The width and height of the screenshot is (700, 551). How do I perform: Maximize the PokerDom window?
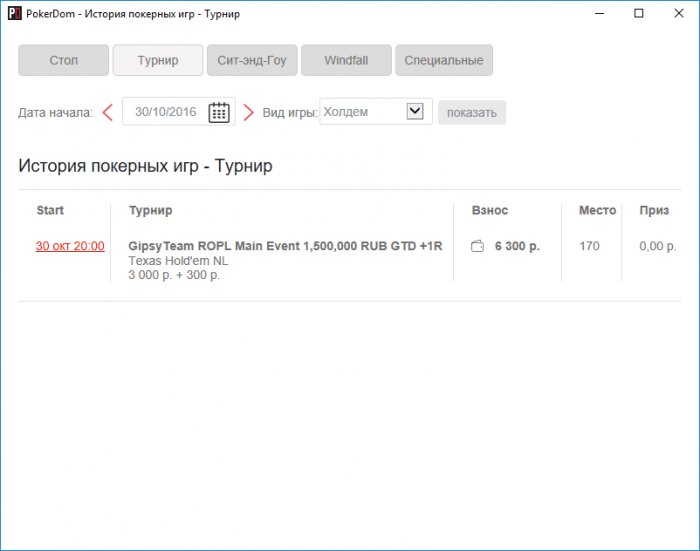639,13
